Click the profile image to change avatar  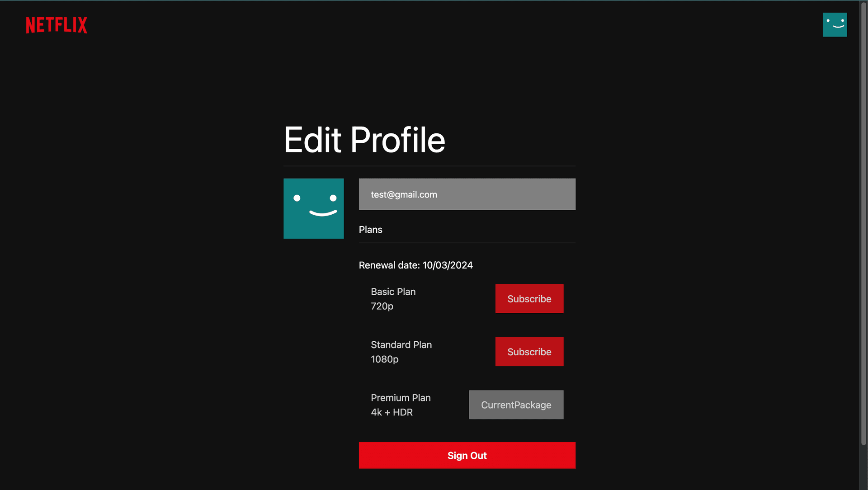pyautogui.click(x=313, y=208)
